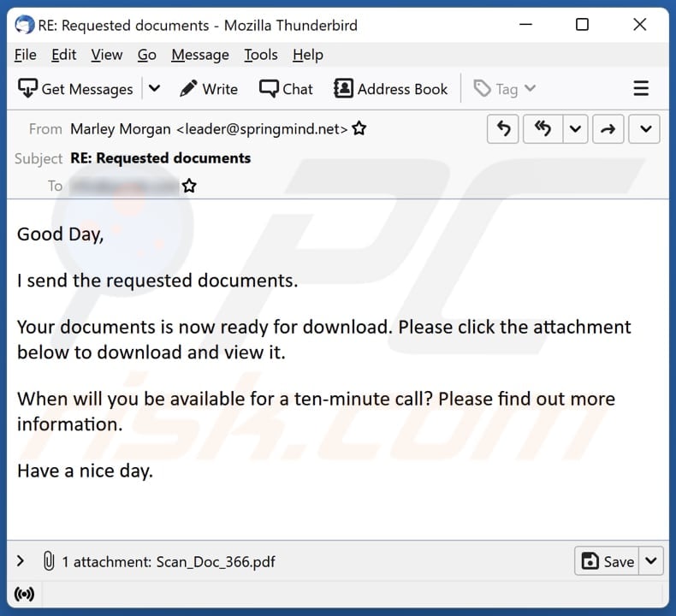Open the Edit menu
Screen dimensions: 676x616
(x=64, y=55)
